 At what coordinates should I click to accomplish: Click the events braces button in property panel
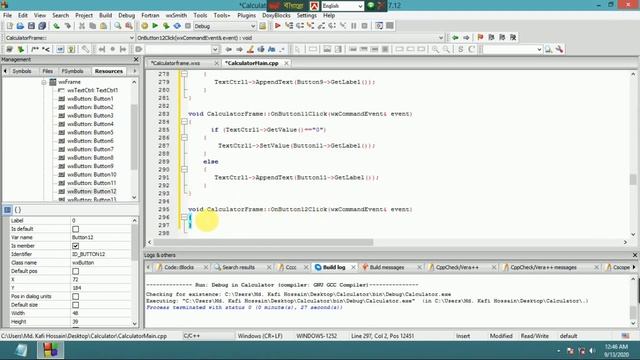click(x=18, y=210)
